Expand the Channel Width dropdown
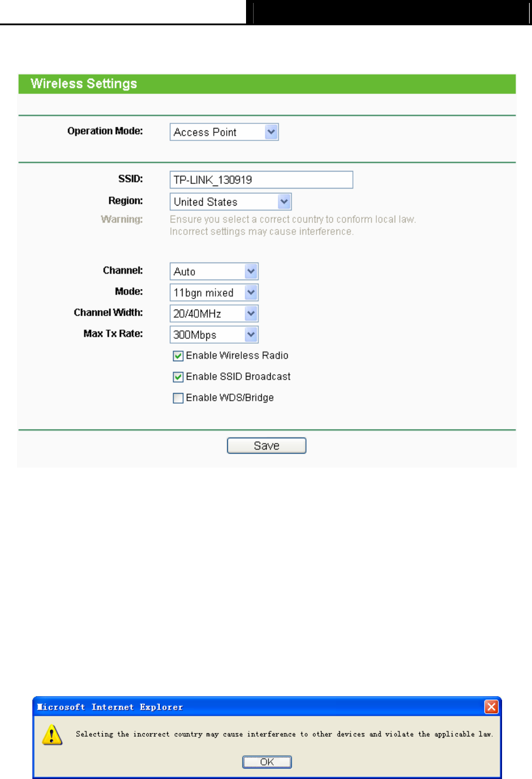 pyautogui.click(x=214, y=314)
